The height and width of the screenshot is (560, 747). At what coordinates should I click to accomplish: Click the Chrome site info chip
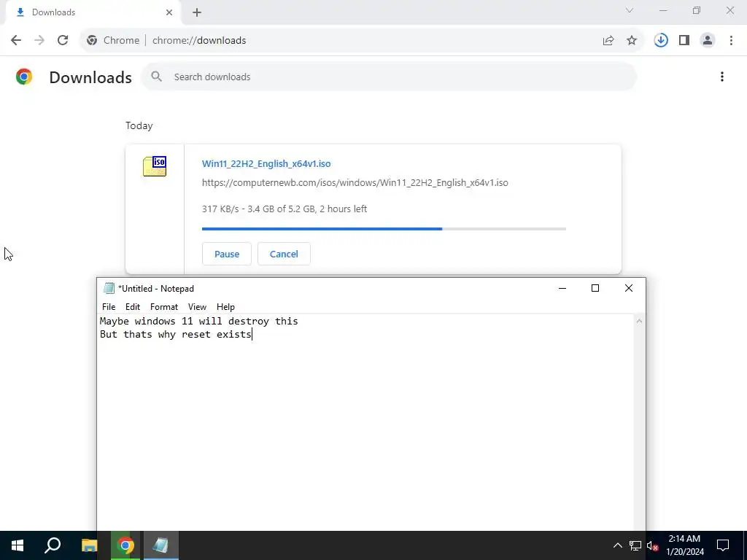[x=113, y=41]
